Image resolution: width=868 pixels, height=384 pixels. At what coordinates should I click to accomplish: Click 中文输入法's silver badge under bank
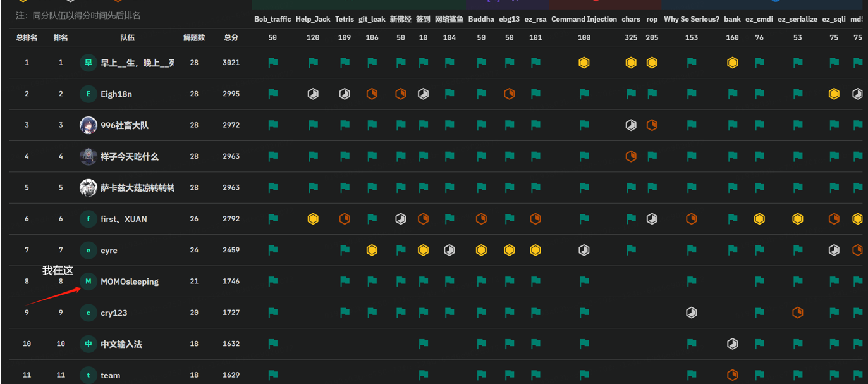coord(732,344)
